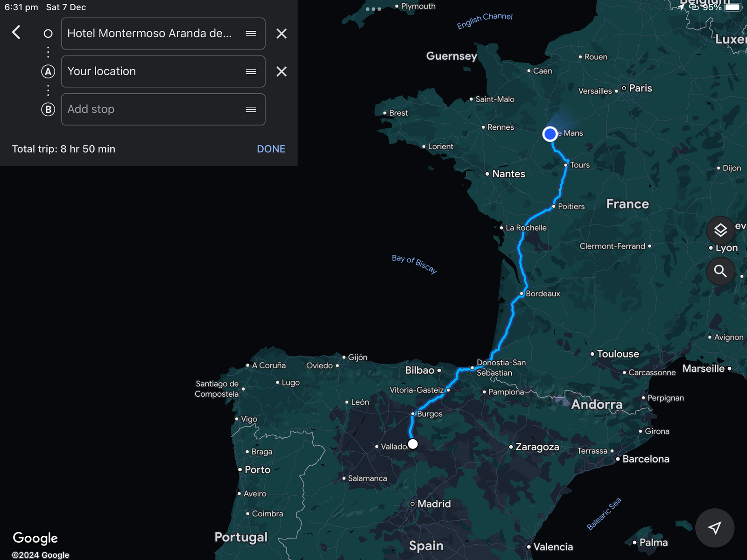Viewport: 747px width, 560px height.
Task: Tap the Add stop field
Action: [x=163, y=109]
